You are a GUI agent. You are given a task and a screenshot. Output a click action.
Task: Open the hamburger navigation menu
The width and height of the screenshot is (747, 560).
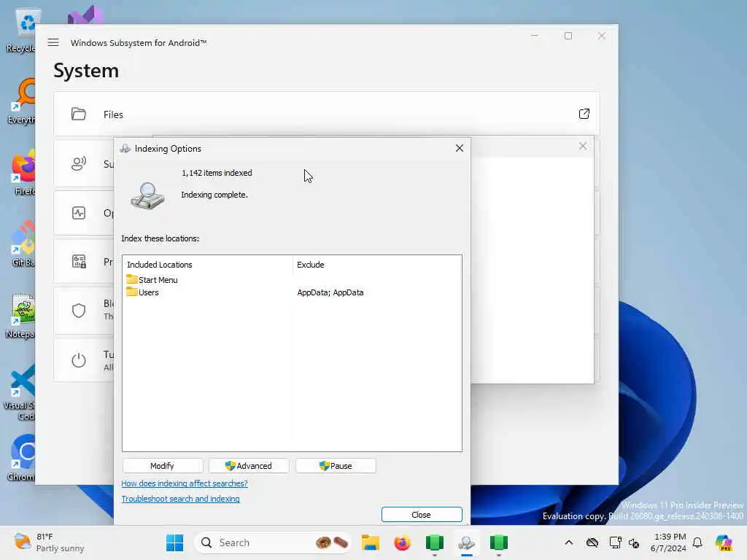click(53, 42)
